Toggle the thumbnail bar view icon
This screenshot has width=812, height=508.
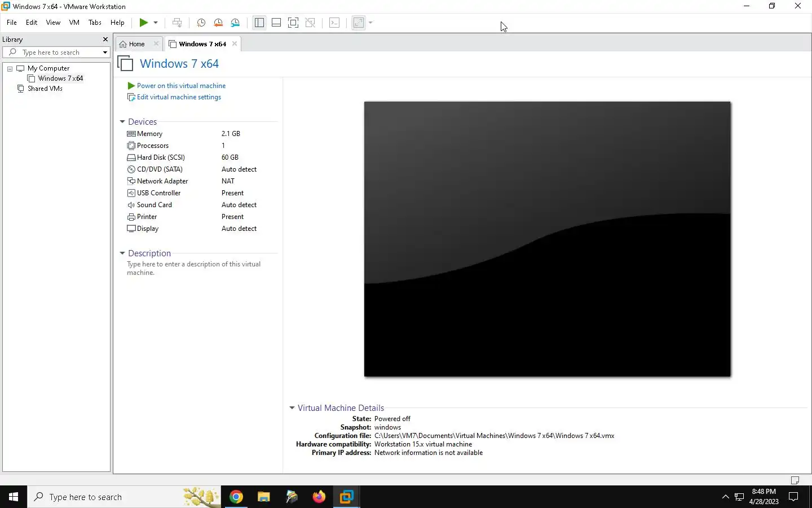point(276,23)
